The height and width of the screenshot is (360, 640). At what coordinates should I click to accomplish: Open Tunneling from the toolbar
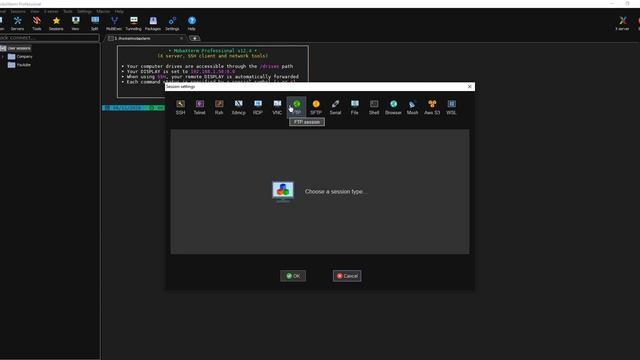coord(133,23)
